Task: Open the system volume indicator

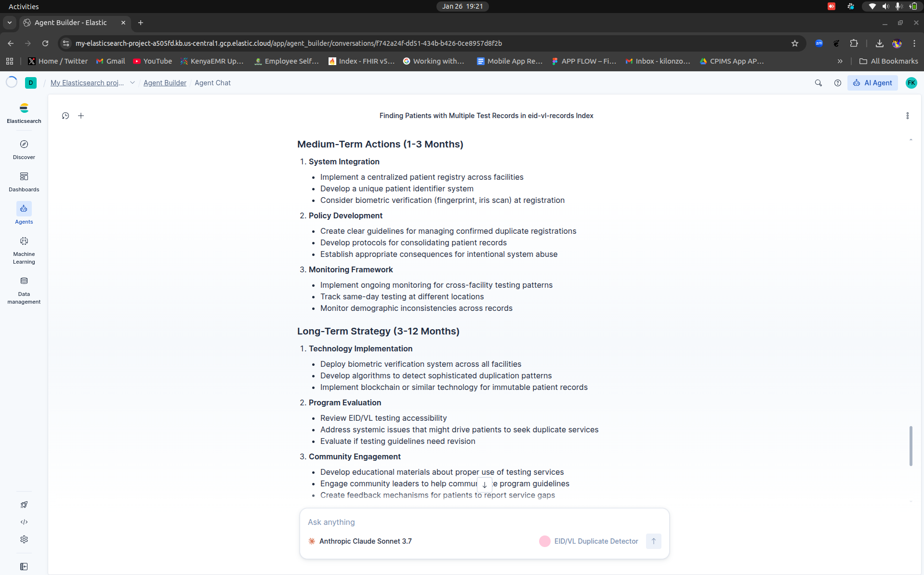Action: 885,6
